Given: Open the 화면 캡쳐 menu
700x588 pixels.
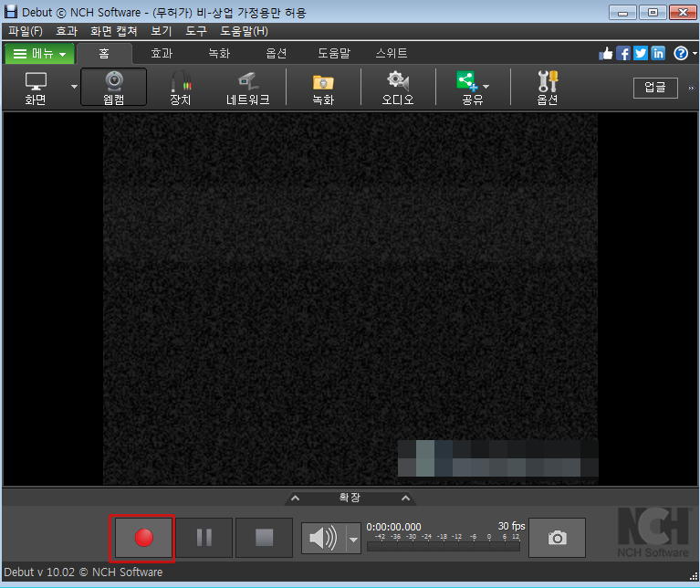Looking at the screenshot, I should [x=114, y=31].
